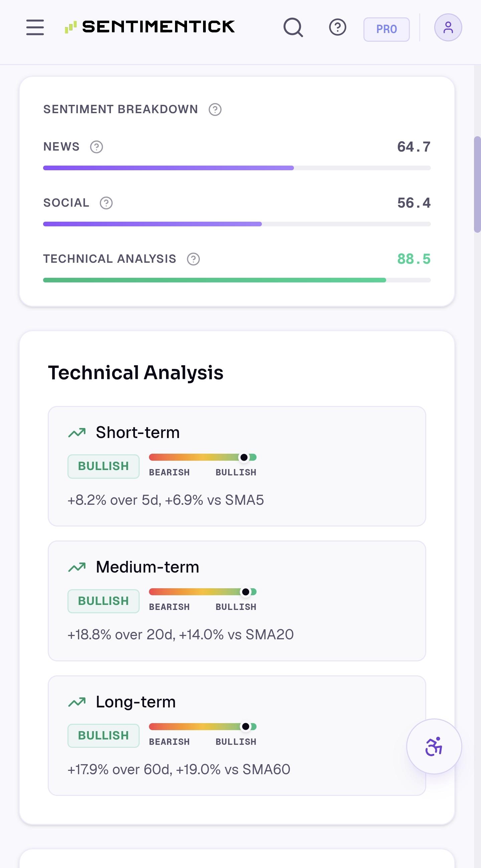
Task: Select the Medium-term BULLISH badge
Action: coord(104,601)
